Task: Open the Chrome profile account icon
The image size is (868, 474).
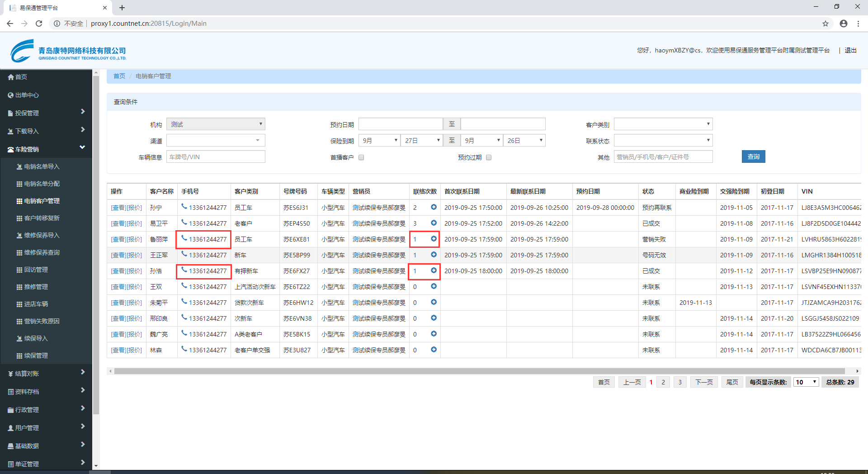Action: pos(843,24)
